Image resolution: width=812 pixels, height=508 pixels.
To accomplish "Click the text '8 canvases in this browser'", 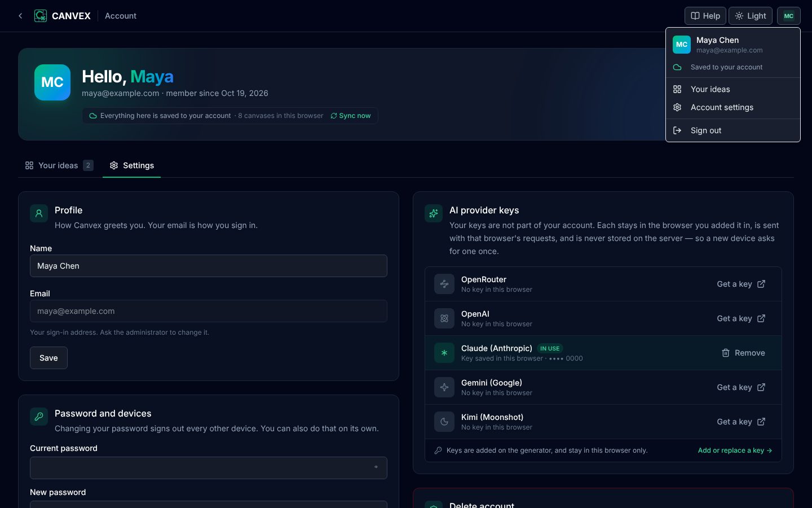I will (x=281, y=116).
